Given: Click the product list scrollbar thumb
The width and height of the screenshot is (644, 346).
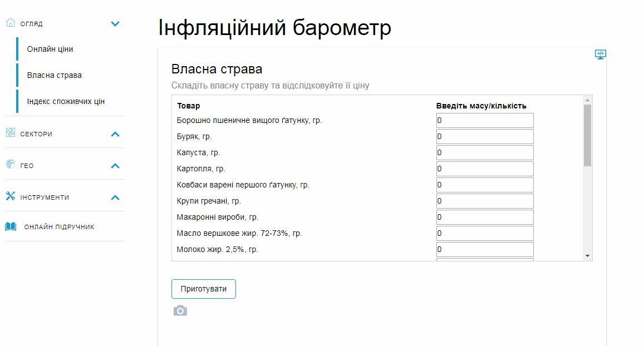Looking at the screenshot, I should (587, 135).
